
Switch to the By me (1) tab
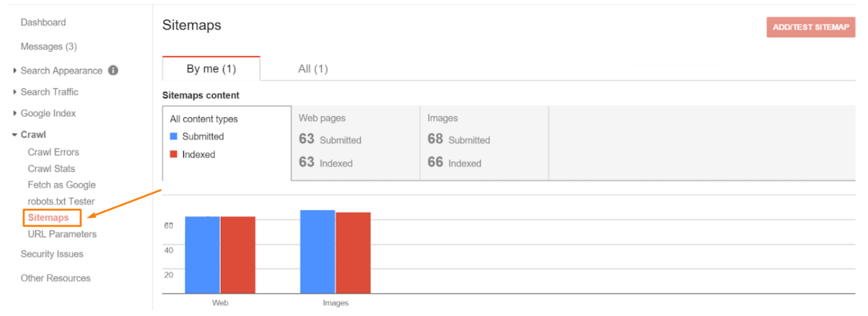(211, 69)
